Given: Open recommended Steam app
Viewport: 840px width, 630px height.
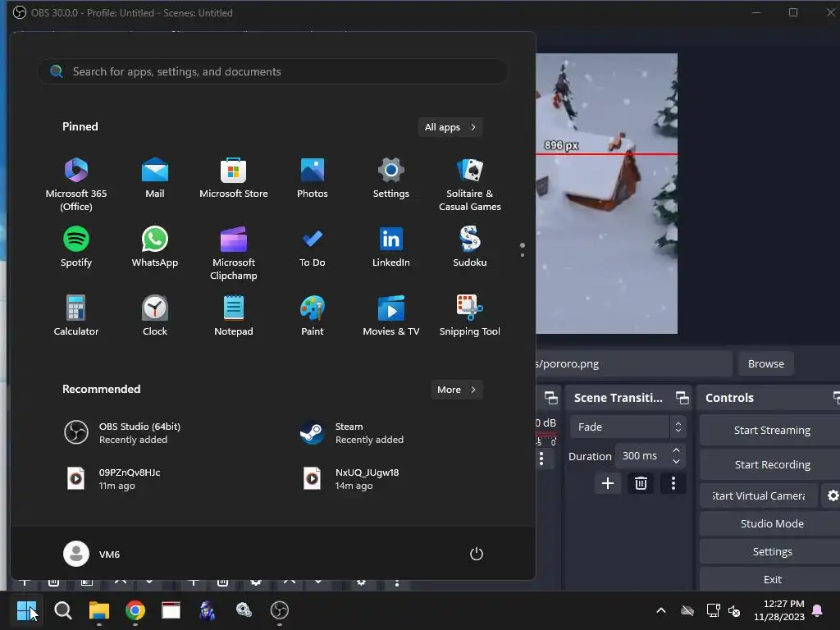Looking at the screenshot, I should tap(351, 432).
